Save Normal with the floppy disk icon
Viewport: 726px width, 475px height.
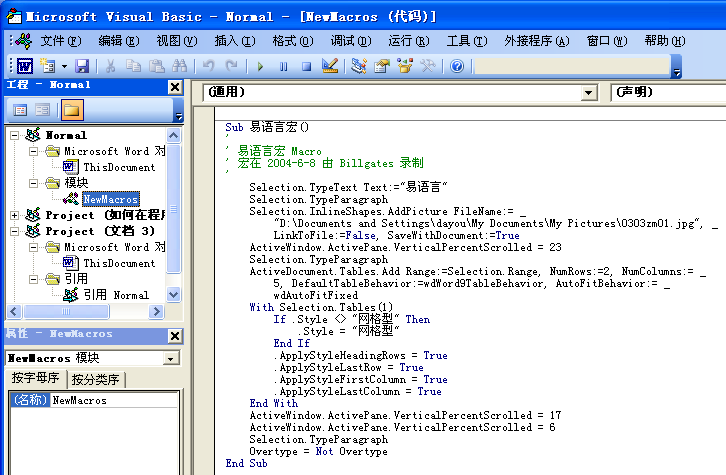[x=82, y=66]
